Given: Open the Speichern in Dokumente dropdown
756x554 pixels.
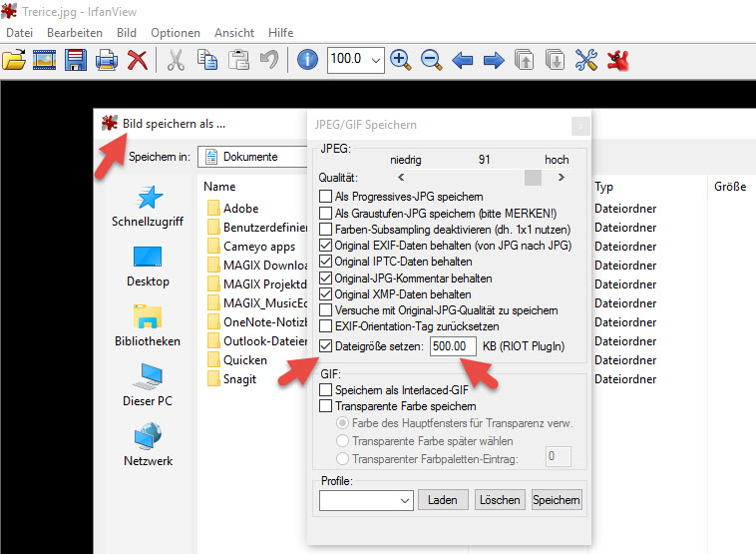Looking at the screenshot, I should tap(252, 157).
